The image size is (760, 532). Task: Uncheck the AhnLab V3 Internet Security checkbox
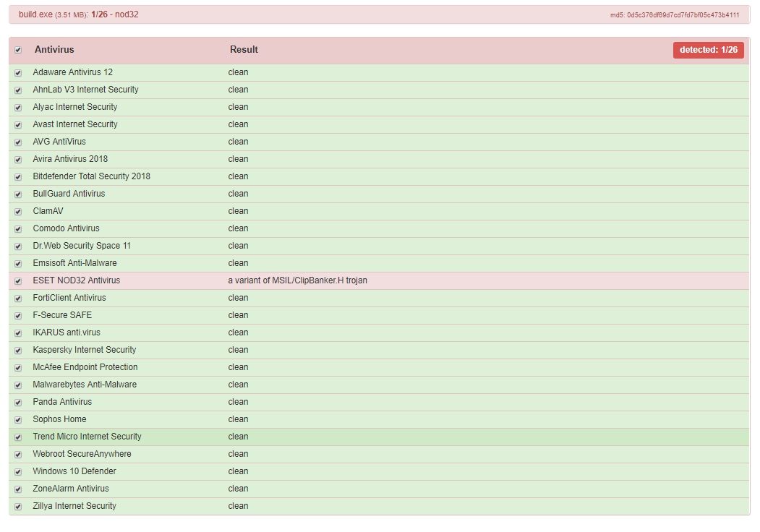18,90
